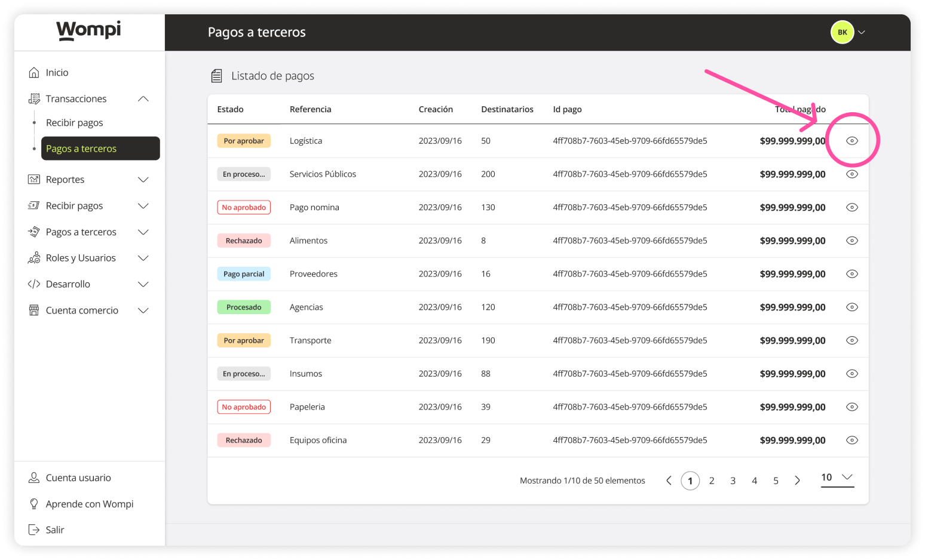
Task: Click the BK profile avatar
Action: [x=842, y=32]
